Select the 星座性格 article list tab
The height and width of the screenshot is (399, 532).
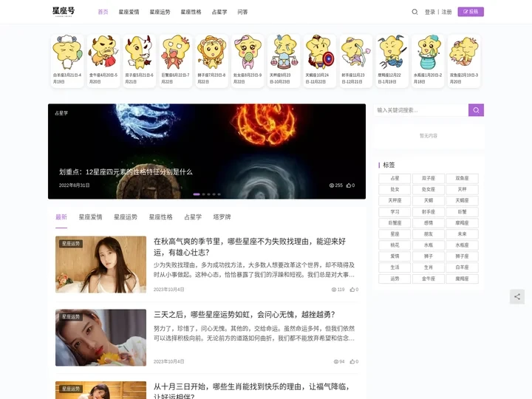(x=161, y=217)
